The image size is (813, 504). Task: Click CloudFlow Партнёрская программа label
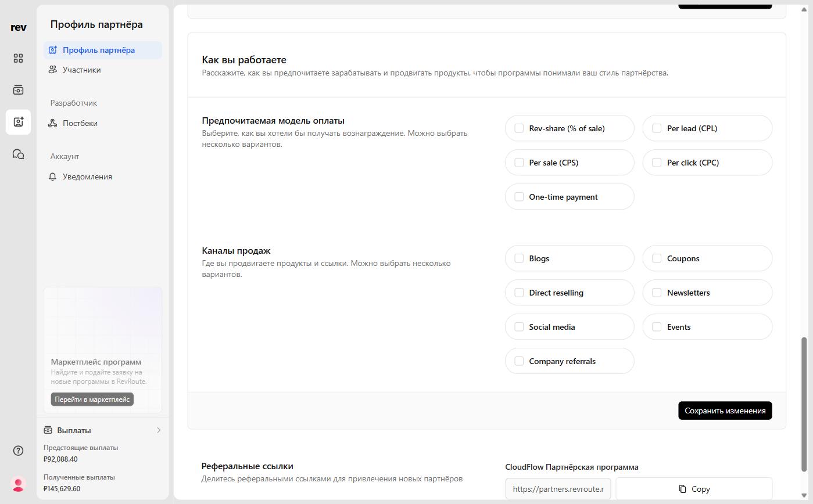click(x=572, y=467)
